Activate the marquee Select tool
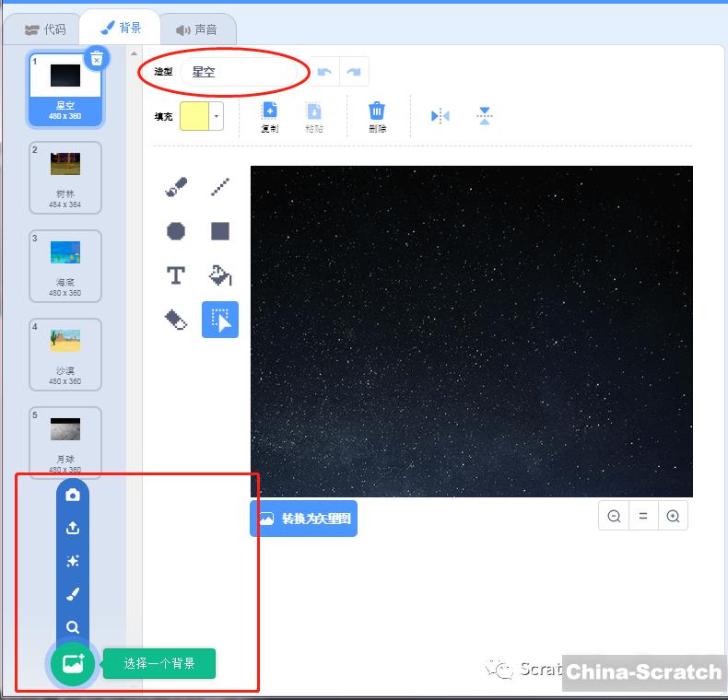Screen dimensions: 728x700 (220, 320)
